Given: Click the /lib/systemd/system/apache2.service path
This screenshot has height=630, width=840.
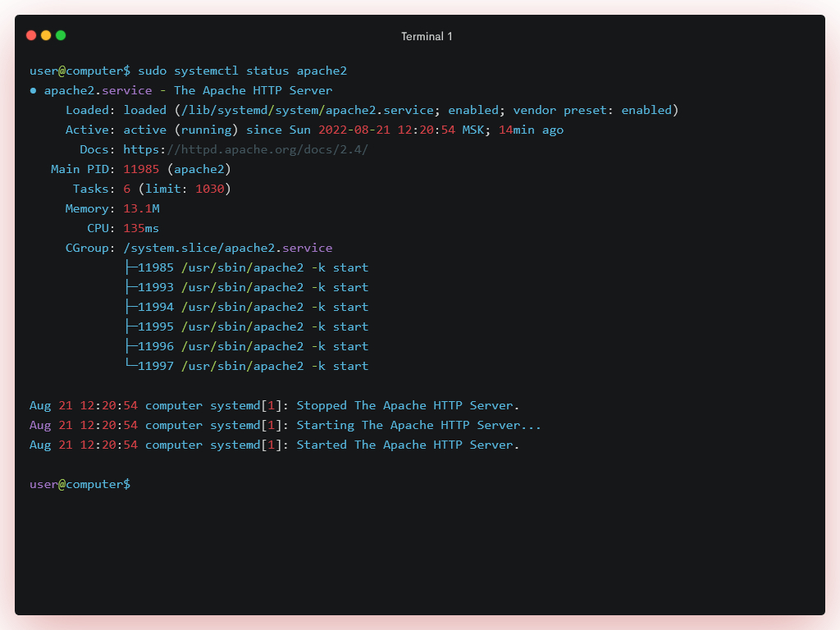Looking at the screenshot, I should 307,111.
